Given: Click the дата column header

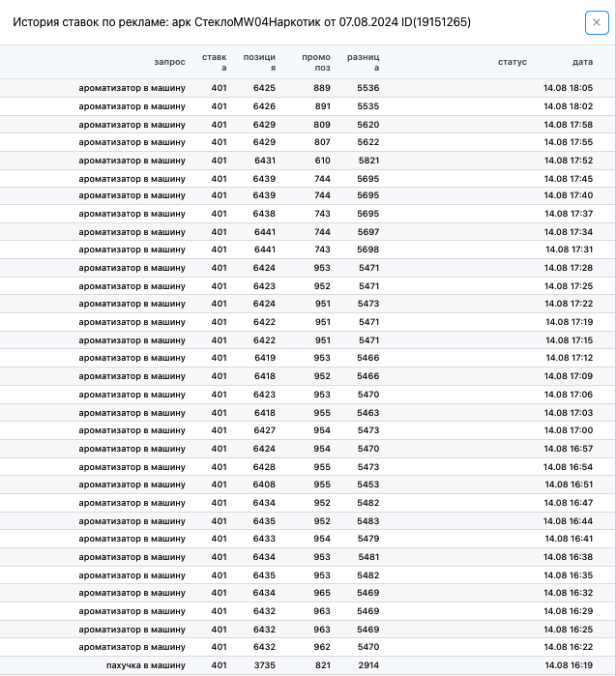Looking at the screenshot, I should pyautogui.click(x=582, y=62).
